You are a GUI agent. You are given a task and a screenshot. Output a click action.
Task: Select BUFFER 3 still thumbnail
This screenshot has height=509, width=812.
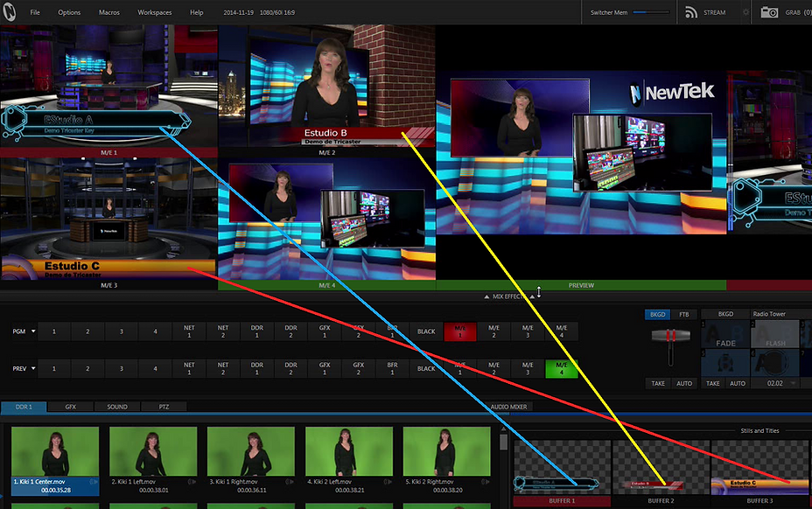coord(759,468)
